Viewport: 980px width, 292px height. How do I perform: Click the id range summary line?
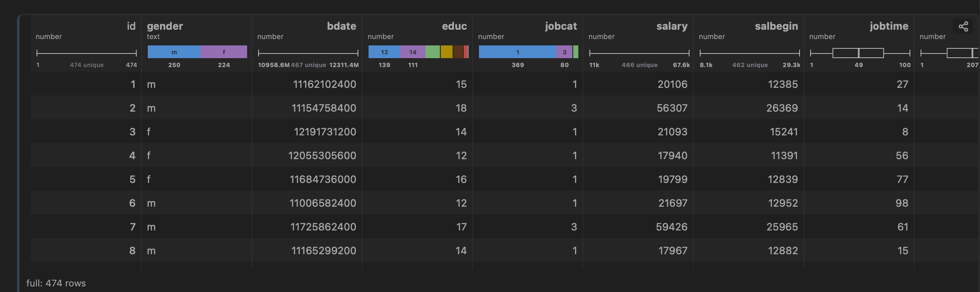(x=87, y=53)
